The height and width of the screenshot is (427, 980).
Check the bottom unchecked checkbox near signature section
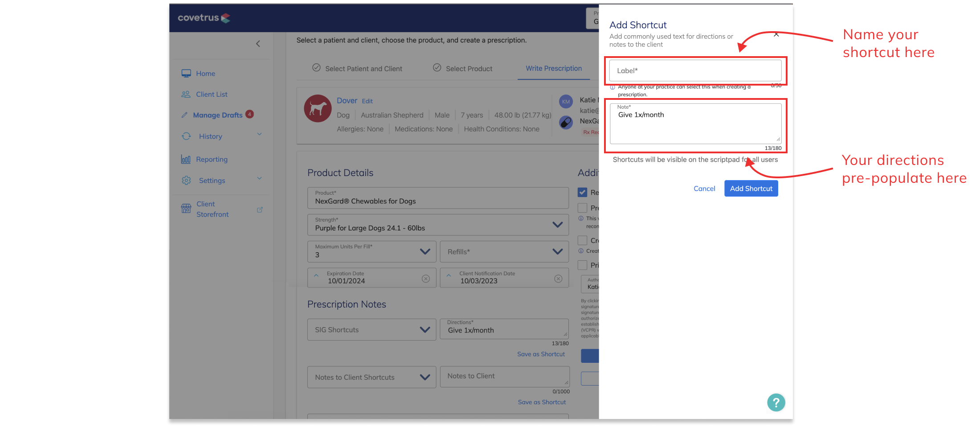[x=582, y=265]
